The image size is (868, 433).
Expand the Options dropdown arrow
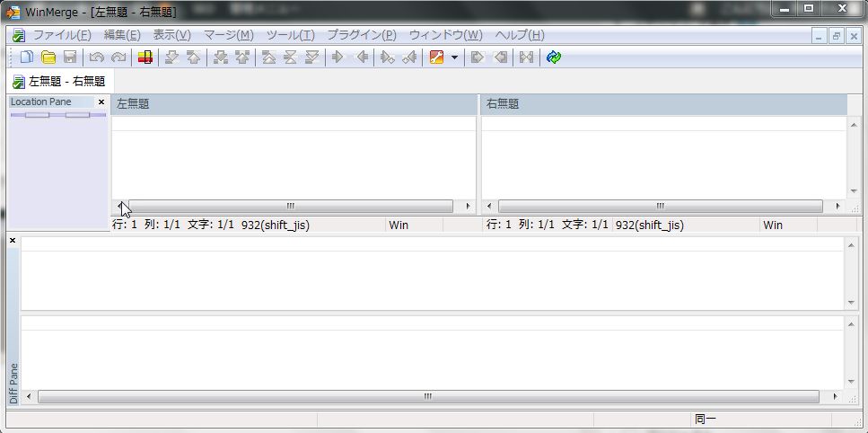coord(454,57)
